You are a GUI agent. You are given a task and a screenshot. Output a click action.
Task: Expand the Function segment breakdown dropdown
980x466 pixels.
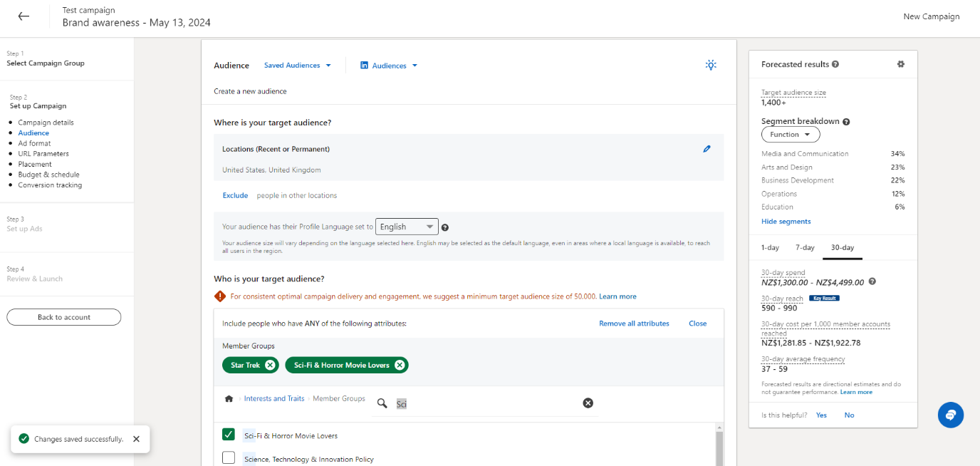(x=790, y=134)
